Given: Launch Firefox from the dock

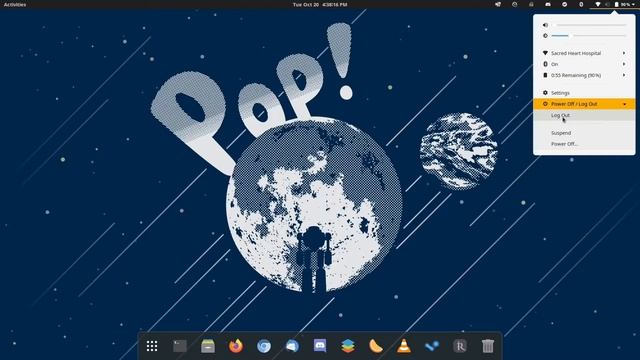Looking at the screenshot, I should pos(236,346).
